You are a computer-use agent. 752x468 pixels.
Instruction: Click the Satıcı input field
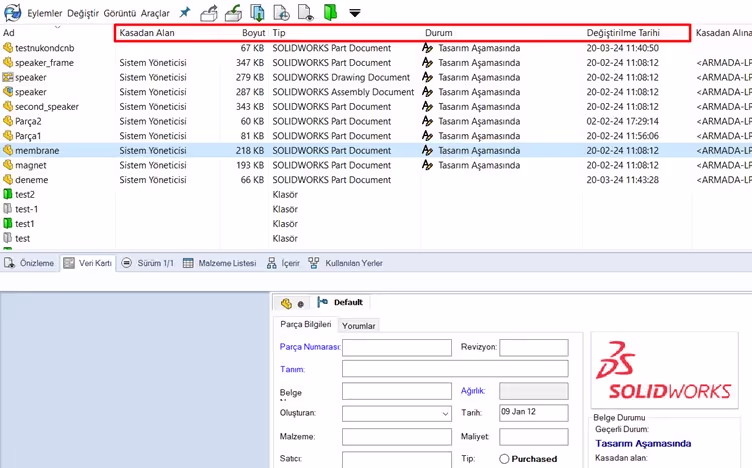click(397, 459)
